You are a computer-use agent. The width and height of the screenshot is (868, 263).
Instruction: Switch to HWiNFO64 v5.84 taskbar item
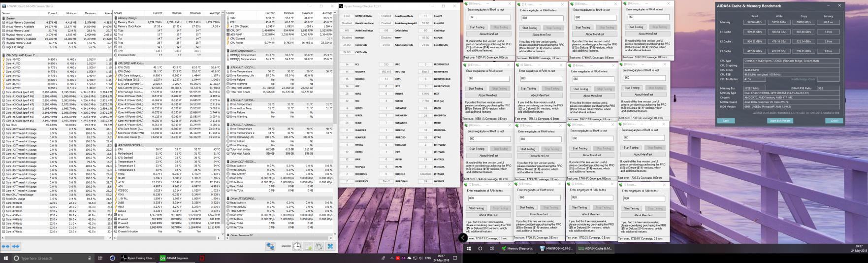point(556,249)
